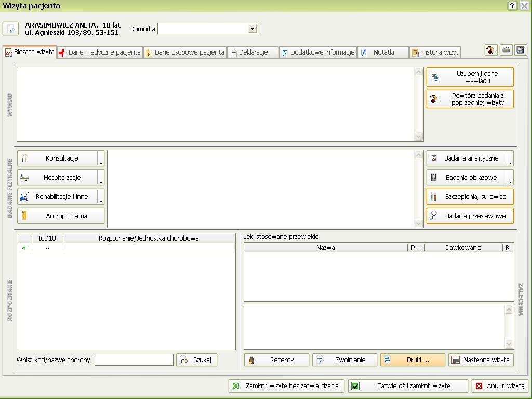Viewport: 532px width, 399px height.
Task: Click the P... column header
Action: click(416, 248)
